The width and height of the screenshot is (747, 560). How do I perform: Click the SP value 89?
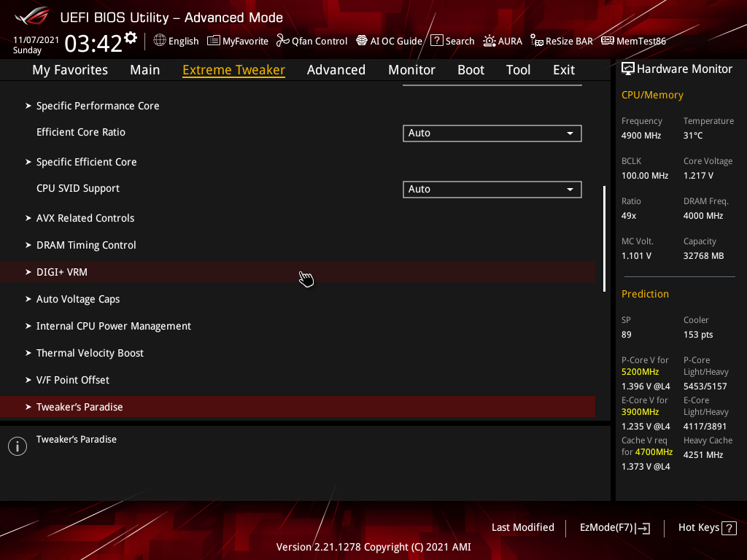pyautogui.click(x=627, y=335)
